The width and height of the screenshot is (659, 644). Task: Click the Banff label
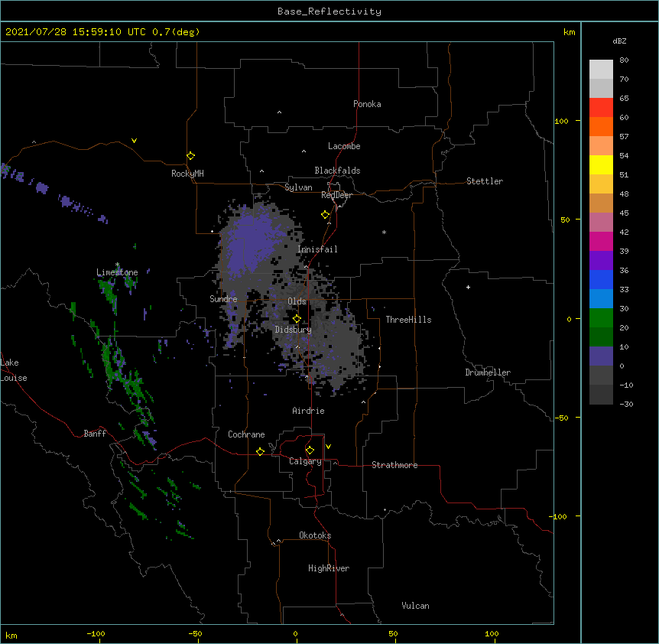point(95,434)
